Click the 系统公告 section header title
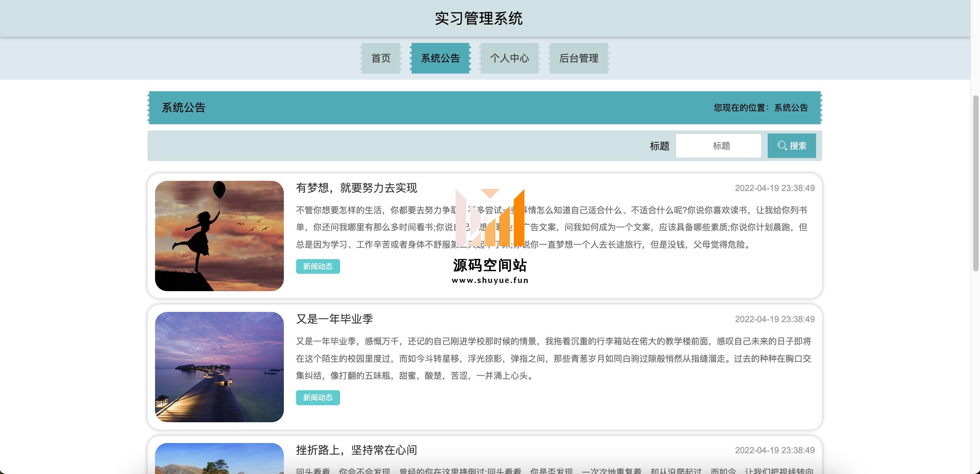This screenshot has height=474, width=980. click(183, 108)
